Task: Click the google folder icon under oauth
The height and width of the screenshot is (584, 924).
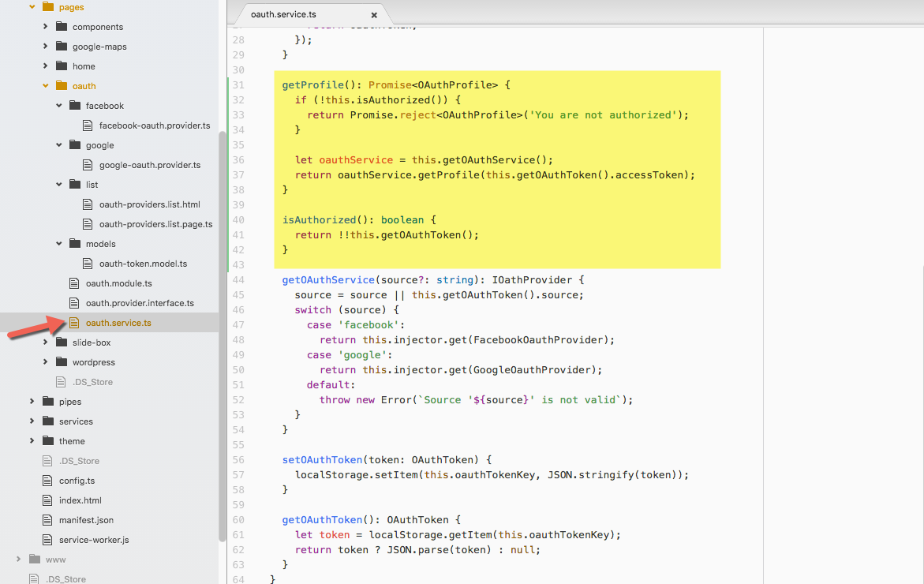Action: (x=75, y=145)
